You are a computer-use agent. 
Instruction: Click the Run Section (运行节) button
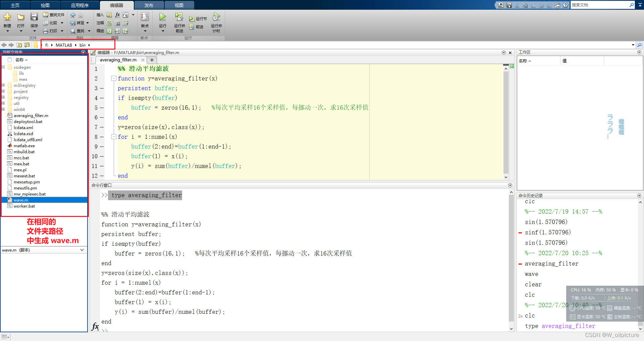click(x=198, y=19)
